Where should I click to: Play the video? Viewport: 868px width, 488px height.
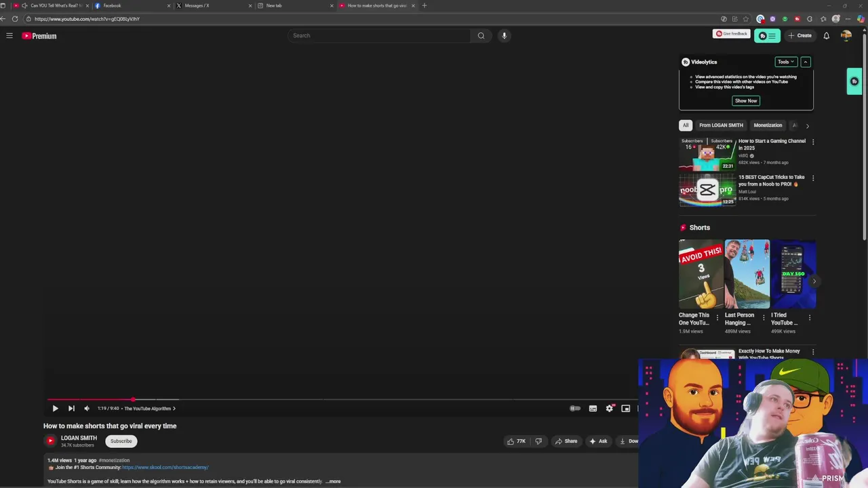click(x=55, y=408)
